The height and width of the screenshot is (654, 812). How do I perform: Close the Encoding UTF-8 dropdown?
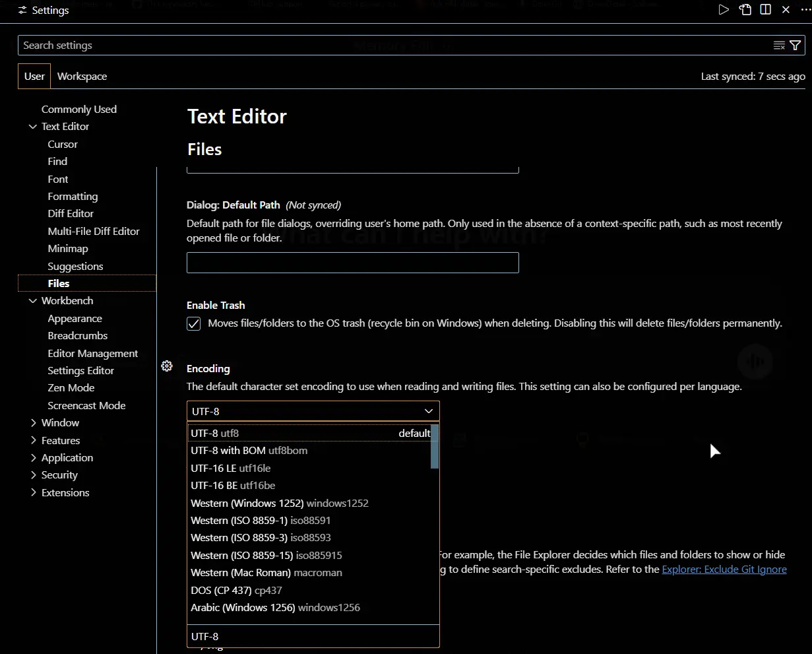click(313, 410)
